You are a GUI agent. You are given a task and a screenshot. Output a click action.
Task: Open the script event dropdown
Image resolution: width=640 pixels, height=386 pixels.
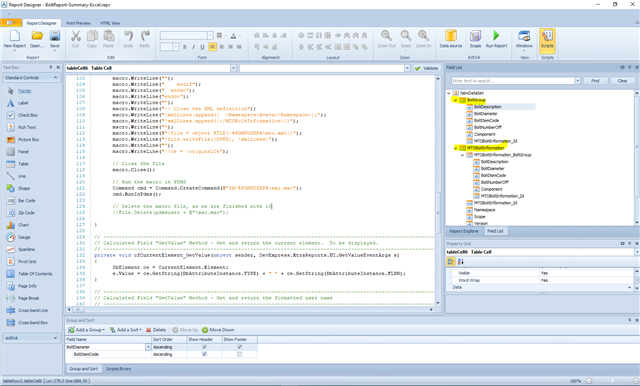407,68
